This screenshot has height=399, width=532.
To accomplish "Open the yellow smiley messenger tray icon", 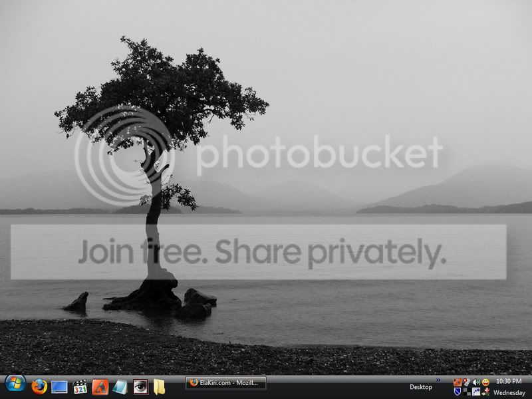I will point(486,382).
